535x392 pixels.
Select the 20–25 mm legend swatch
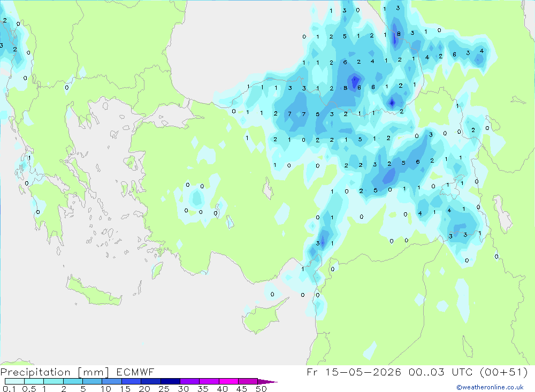pyautogui.click(x=151, y=381)
